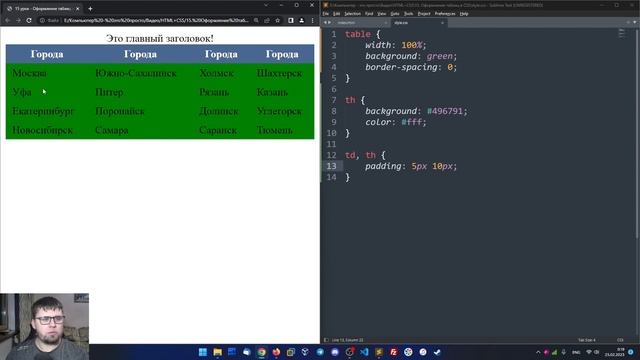Open the Project menu in Sublime Text

coord(424,13)
